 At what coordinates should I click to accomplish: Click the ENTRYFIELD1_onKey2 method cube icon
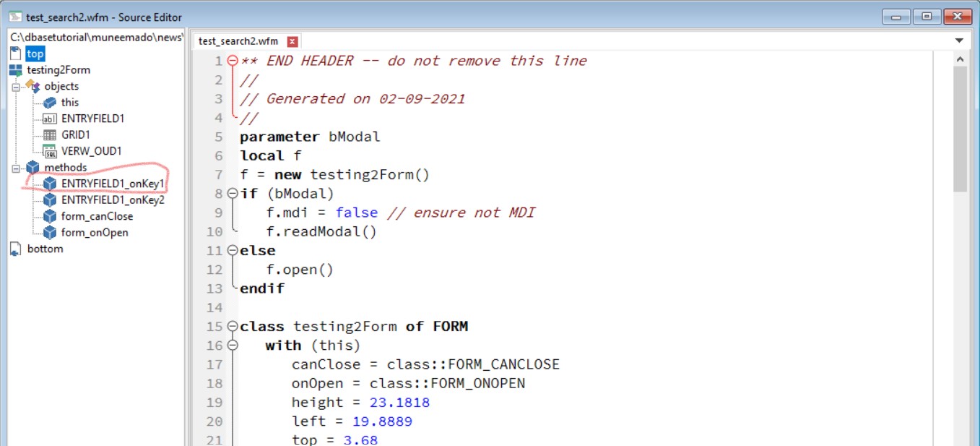coord(50,200)
